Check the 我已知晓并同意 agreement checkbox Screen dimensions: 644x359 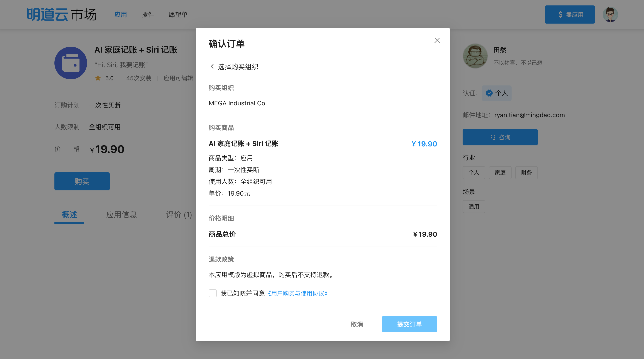pos(212,293)
